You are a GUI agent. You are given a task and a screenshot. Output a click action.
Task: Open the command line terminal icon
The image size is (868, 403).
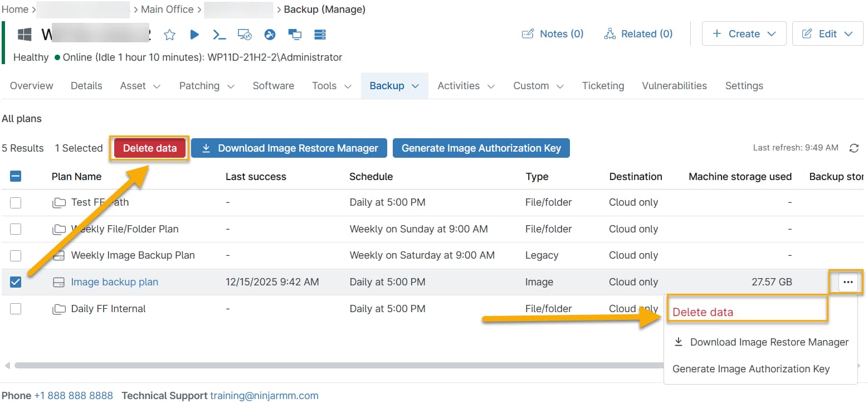(x=220, y=35)
